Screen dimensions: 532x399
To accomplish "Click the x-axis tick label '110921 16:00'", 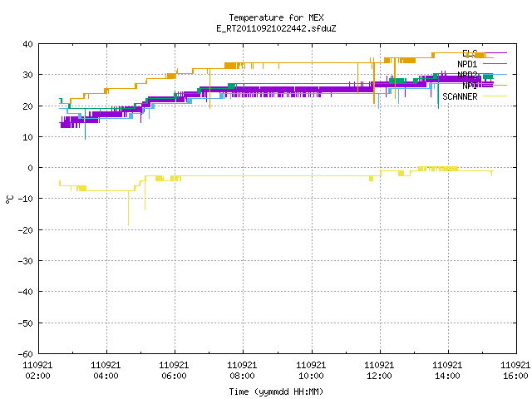I will (x=515, y=370).
